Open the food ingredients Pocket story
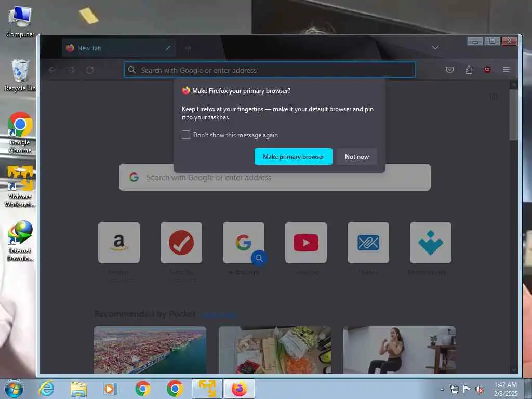The height and width of the screenshot is (399, 532). pyautogui.click(x=275, y=350)
